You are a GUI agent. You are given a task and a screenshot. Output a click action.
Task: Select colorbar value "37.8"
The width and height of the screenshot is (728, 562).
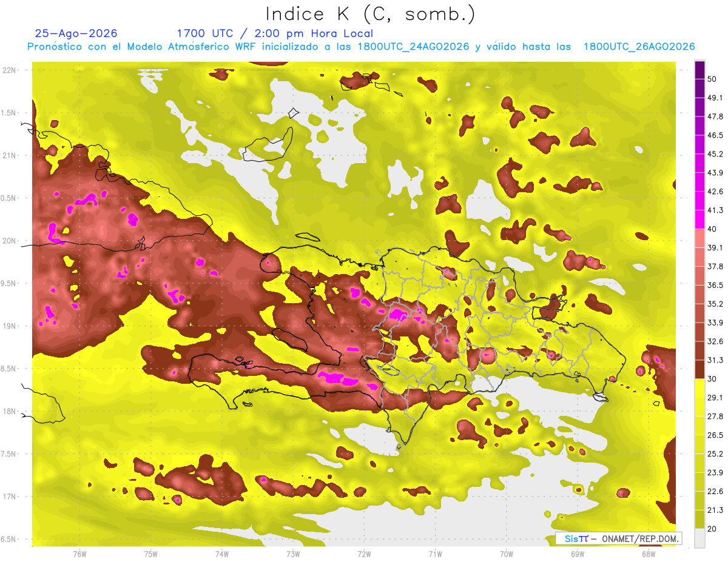(x=716, y=266)
